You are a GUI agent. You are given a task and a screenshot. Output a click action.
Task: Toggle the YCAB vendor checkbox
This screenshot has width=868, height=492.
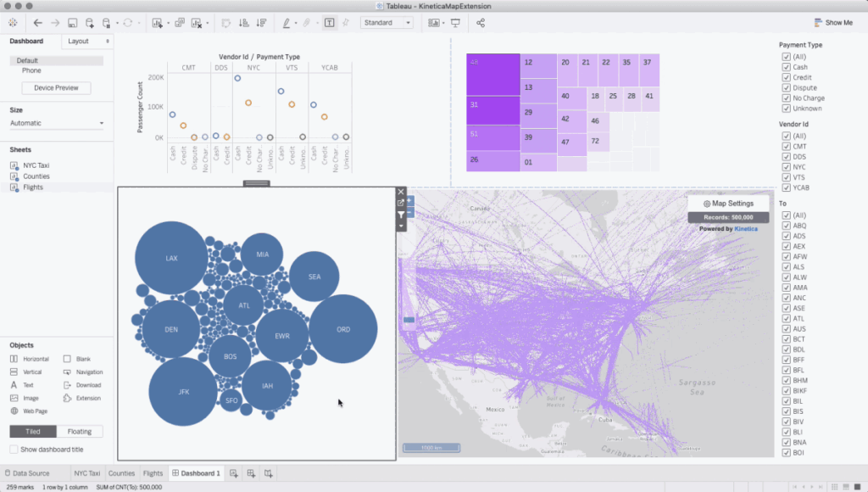click(x=786, y=187)
